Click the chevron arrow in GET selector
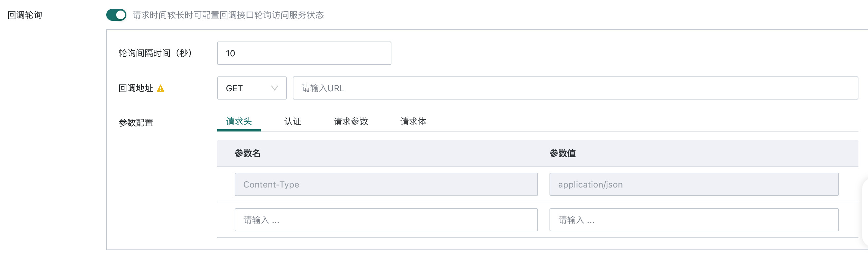This screenshot has width=868, height=261. click(275, 88)
